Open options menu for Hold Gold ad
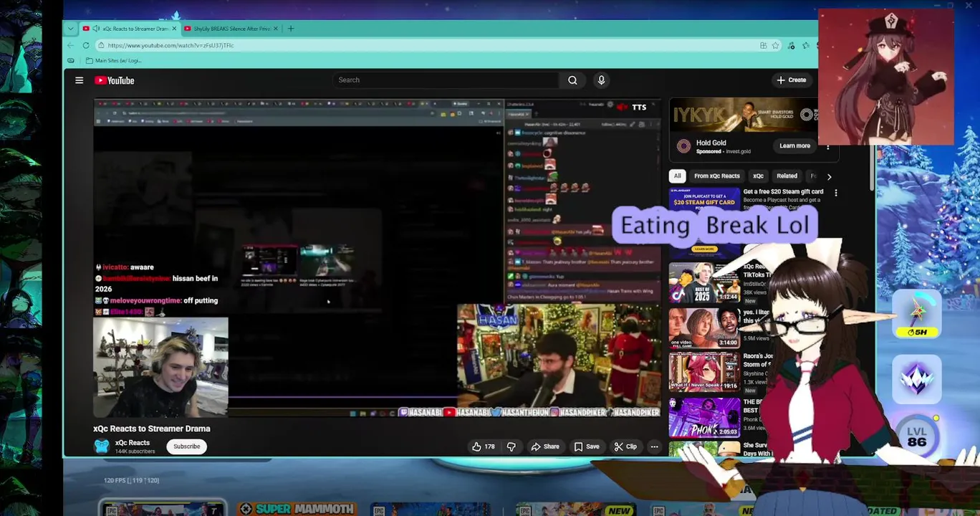980x516 pixels. (827, 146)
